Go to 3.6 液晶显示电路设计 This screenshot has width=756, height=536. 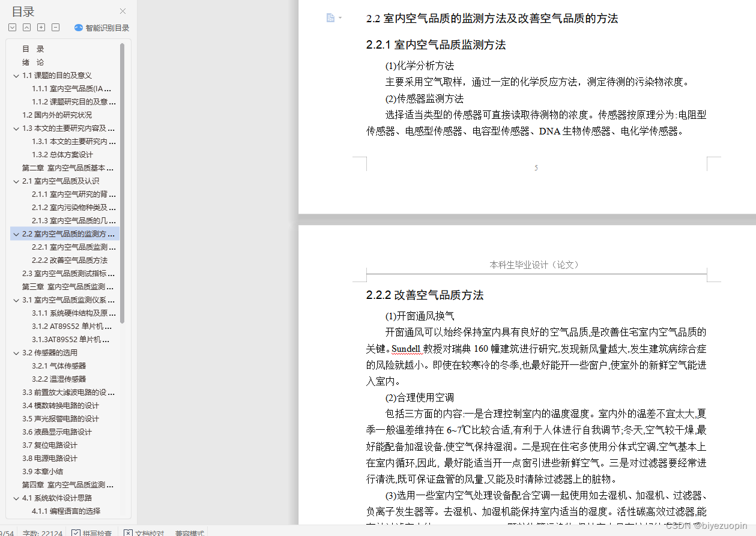click(57, 432)
